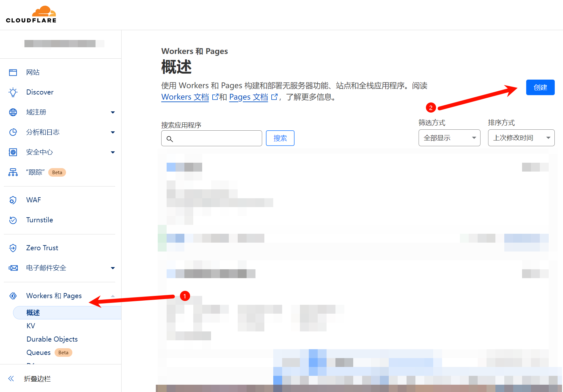The image size is (563, 392).
Task: Click the Cloudflare logo
Action: pos(31,15)
